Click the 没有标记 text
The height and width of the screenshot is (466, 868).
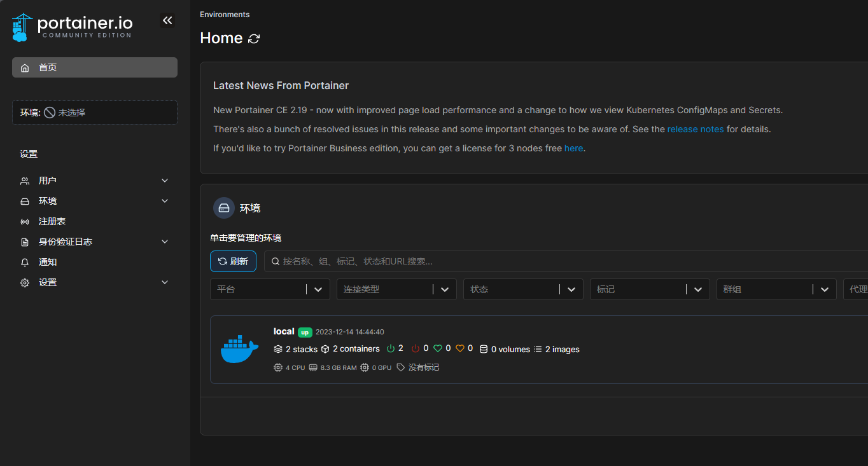click(x=424, y=367)
